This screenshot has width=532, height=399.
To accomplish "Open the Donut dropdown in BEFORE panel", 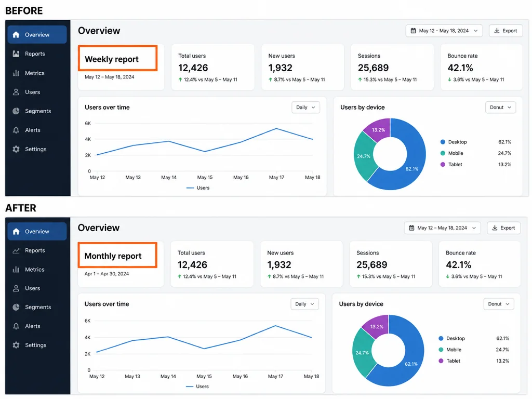I will pos(500,107).
